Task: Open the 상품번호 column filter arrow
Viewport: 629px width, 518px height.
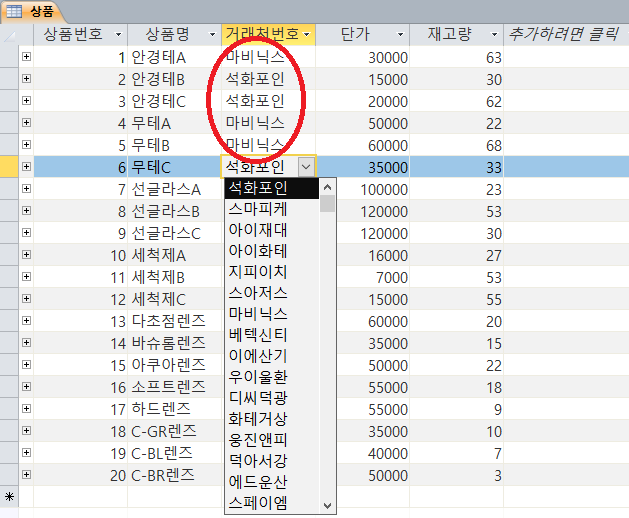Action: point(120,35)
